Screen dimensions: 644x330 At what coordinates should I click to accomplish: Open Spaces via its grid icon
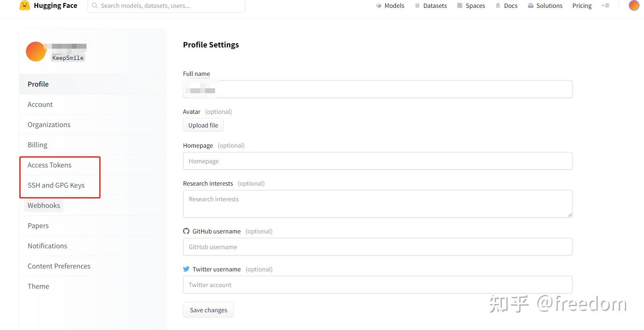[x=460, y=6]
